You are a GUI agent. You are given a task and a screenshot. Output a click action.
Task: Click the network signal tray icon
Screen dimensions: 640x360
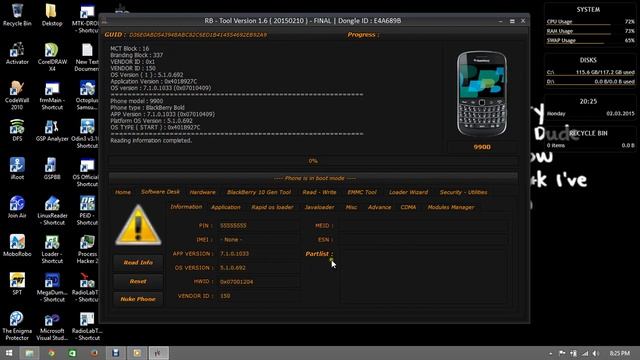point(585,353)
